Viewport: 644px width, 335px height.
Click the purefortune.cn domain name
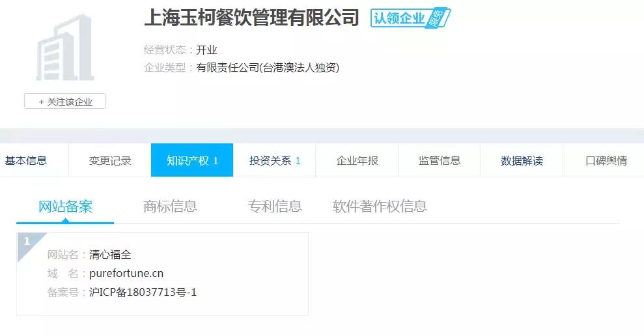[126, 273]
